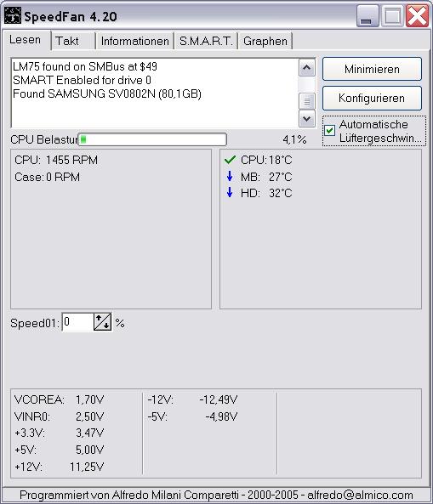Click the SpeedFan title bar app icon
Image resolution: width=433 pixels, height=504 pixels.
[x=13, y=15]
